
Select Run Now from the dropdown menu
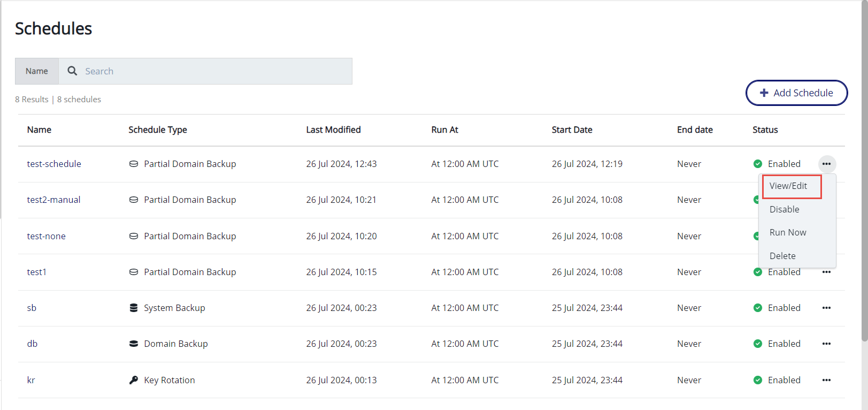[x=788, y=232]
